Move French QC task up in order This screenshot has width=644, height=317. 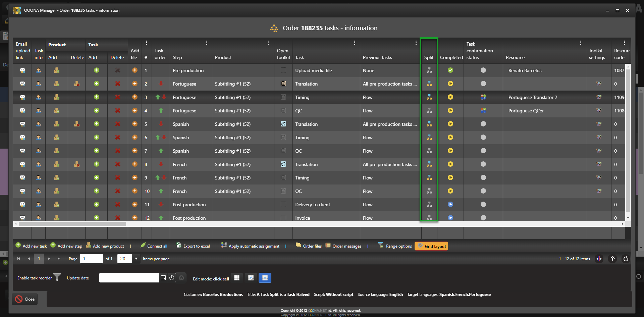pyautogui.click(x=161, y=191)
